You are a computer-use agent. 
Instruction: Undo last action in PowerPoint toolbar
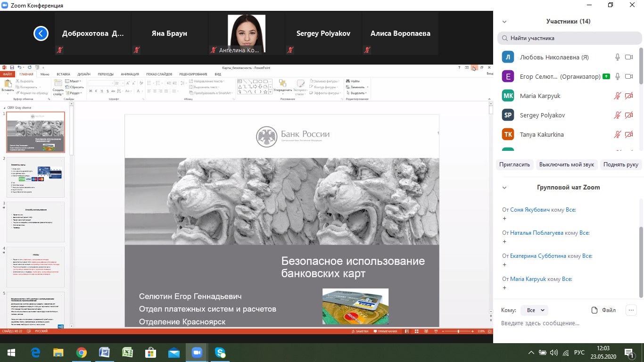click(x=20, y=67)
